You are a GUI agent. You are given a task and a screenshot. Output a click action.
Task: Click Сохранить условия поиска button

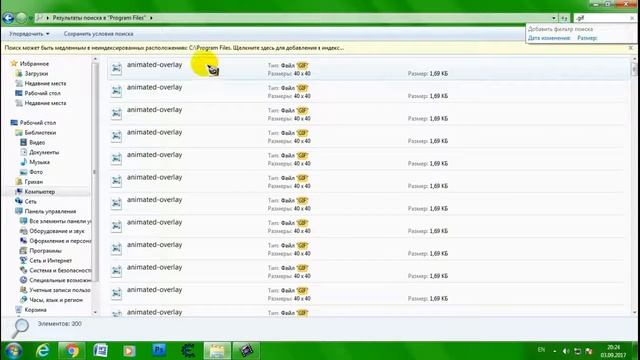click(x=98, y=33)
